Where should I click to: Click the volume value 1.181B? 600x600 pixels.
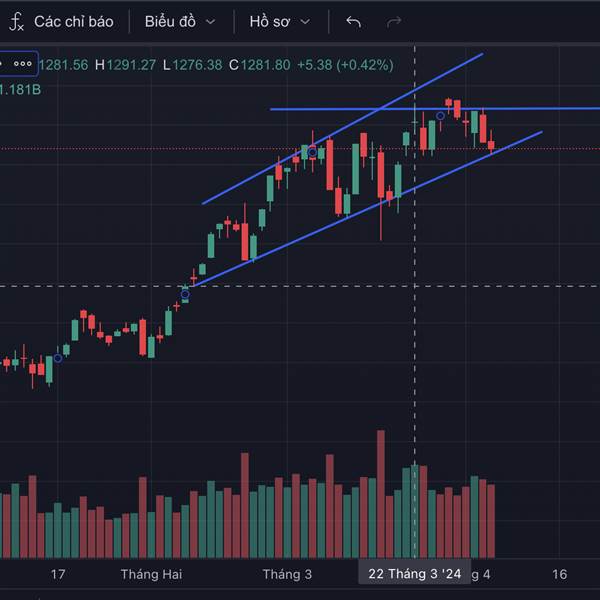[x=20, y=90]
